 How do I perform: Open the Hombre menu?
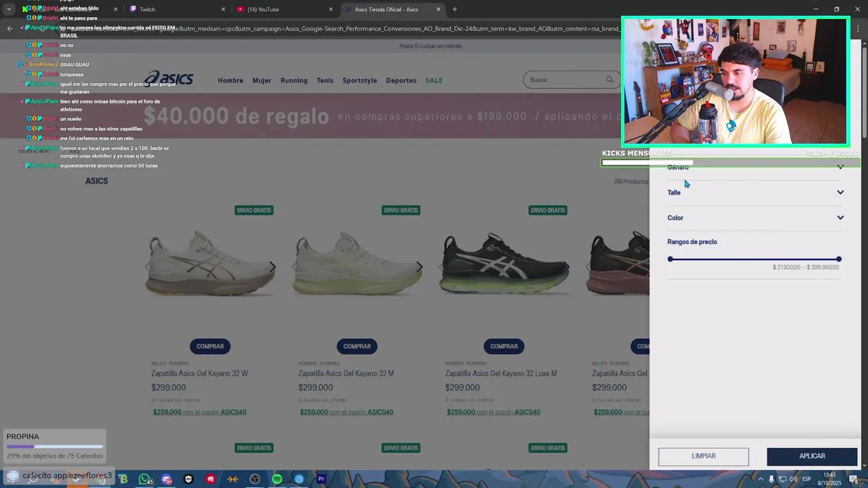click(x=231, y=80)
